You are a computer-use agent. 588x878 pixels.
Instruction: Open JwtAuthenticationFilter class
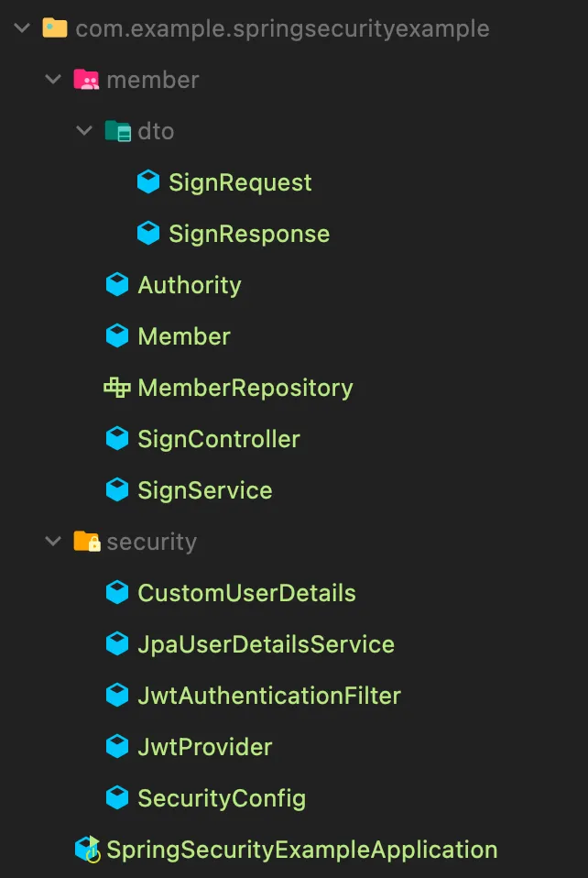pyautogui.click(x=268, y=696)
